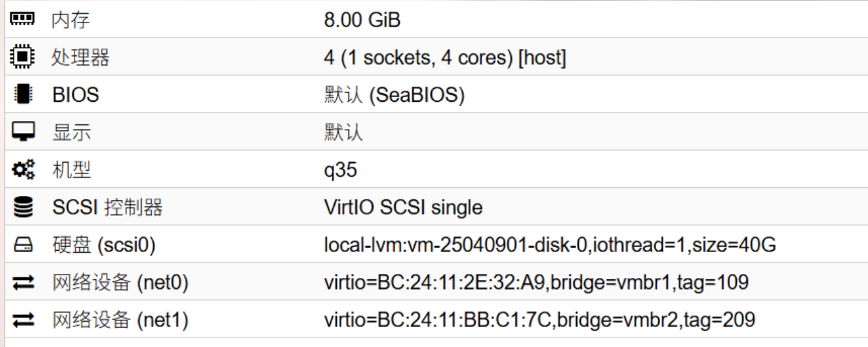
Task: Click the monitor icon beside 显示
Action: tap(23, 133)
